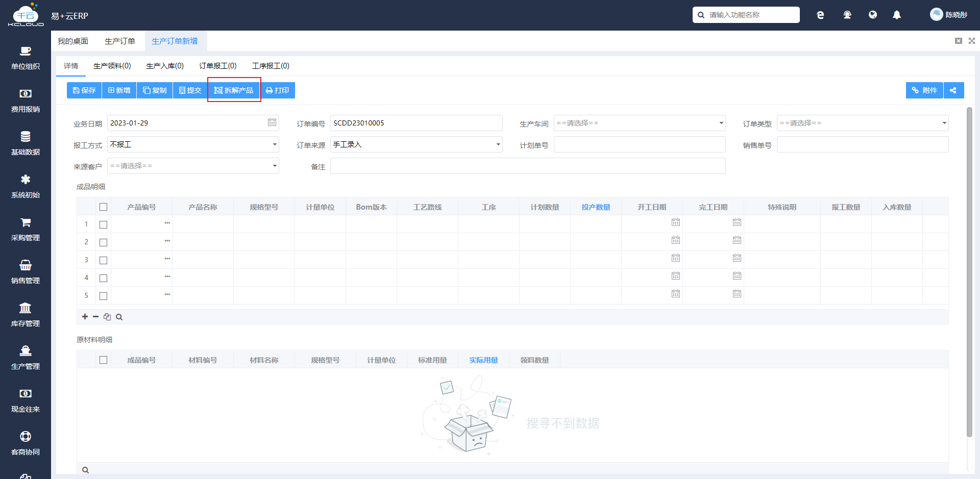Add a row to 成品明细 table
Viewport: 980px width, 479px height.
[x=85, y=317]
